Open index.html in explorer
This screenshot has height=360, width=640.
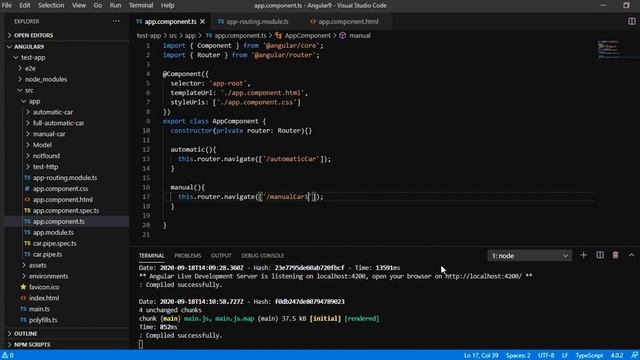tap(44, 298)
